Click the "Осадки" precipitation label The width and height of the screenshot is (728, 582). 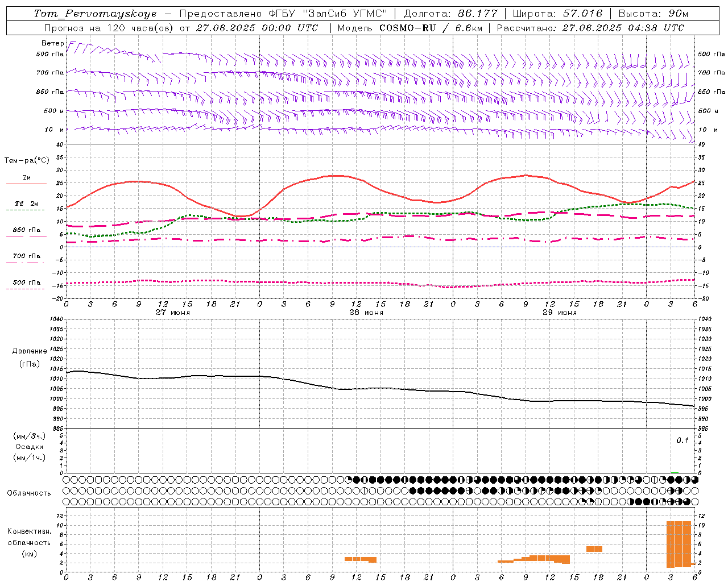29,447
